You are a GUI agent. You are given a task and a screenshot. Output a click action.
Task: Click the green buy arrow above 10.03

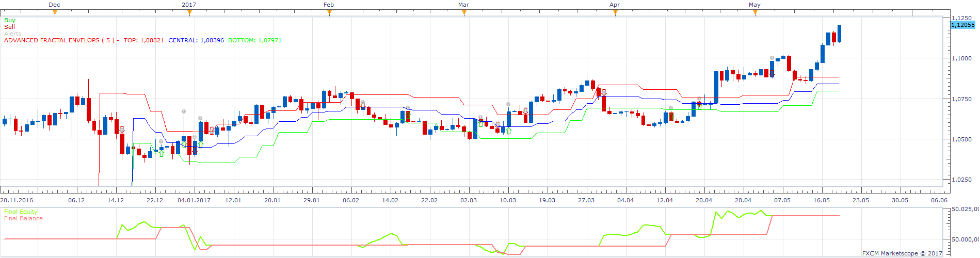point(509,131)
